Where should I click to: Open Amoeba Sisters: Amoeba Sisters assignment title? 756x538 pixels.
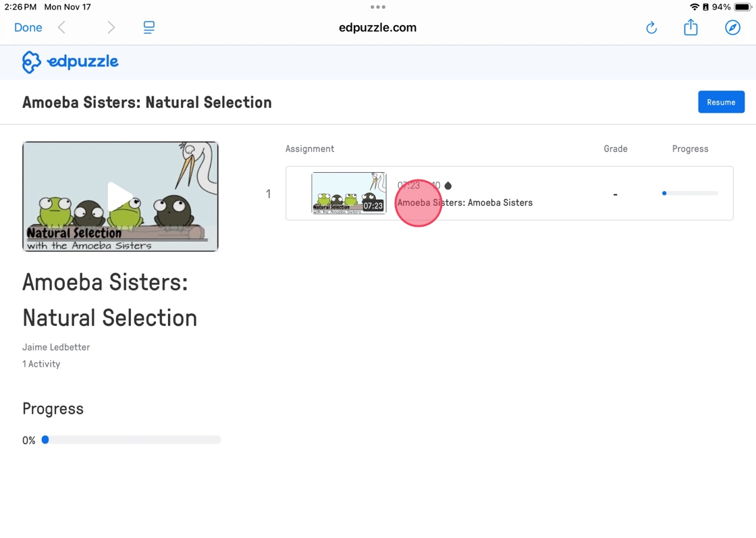click(465, 203)
